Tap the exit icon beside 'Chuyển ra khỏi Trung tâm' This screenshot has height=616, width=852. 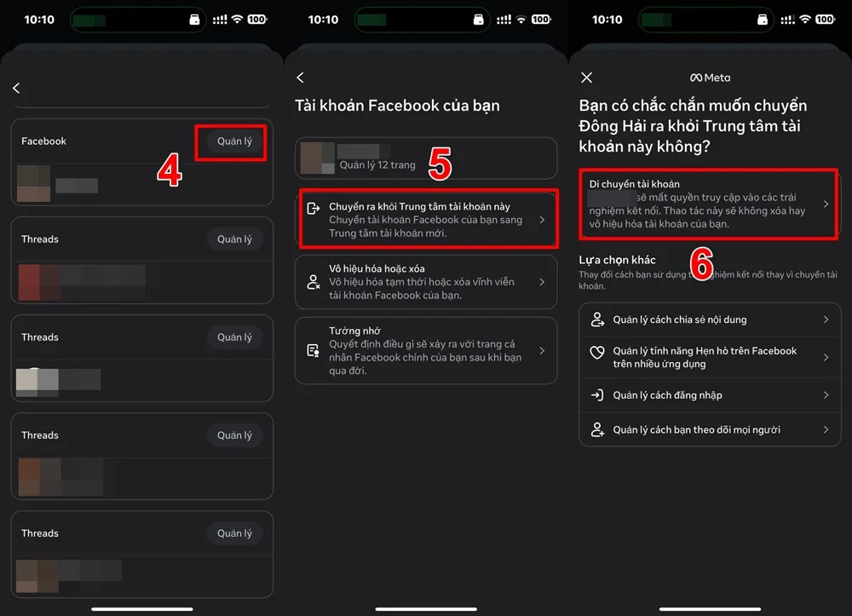coord(314,209)
